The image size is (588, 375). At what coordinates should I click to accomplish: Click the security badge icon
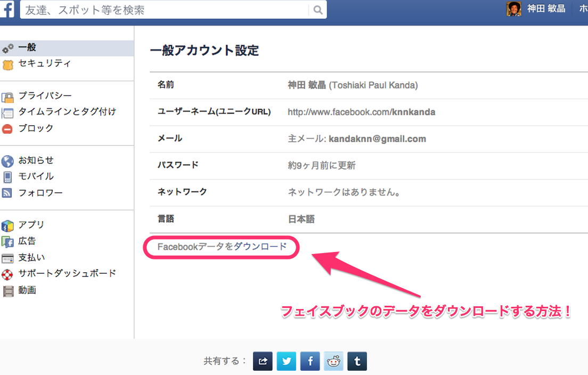coord(7,65)
